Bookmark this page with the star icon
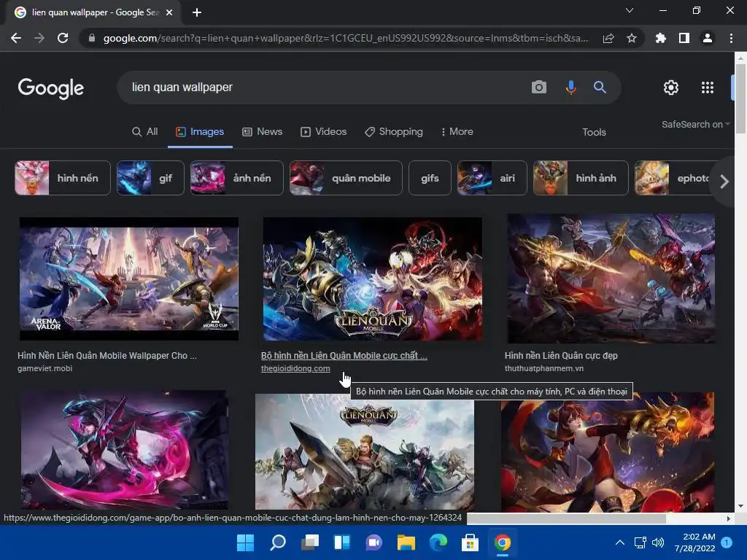Screen dimensions: 747x560 tap(632, 38)
